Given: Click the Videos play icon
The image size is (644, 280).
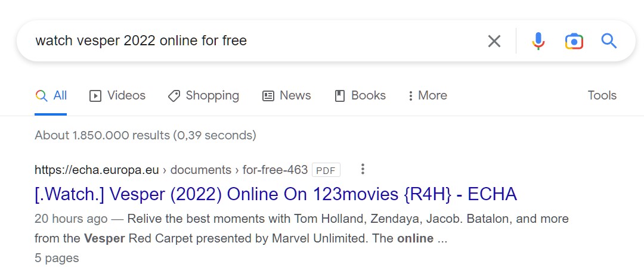Looking at the screenshot, I should pos(95,96).
